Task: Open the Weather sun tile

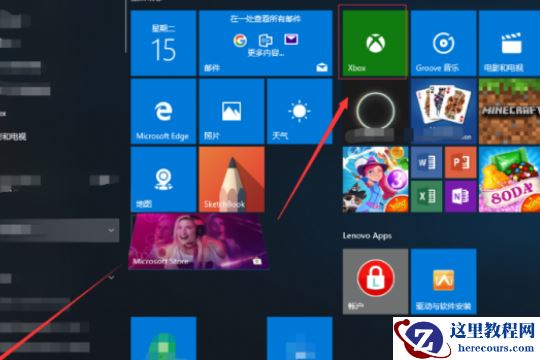Action: [300, 111]
